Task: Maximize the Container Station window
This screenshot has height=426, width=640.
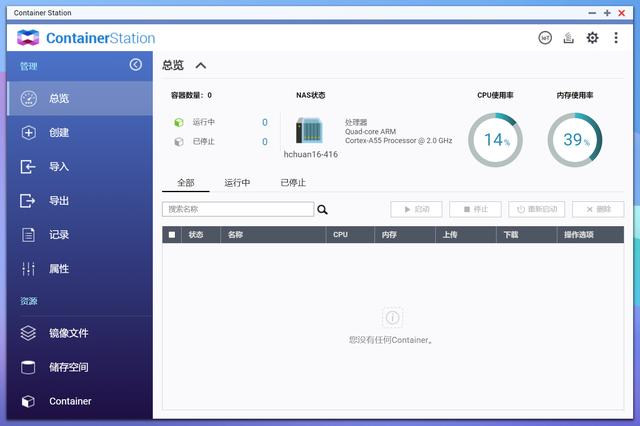Action: click(607, 13)
